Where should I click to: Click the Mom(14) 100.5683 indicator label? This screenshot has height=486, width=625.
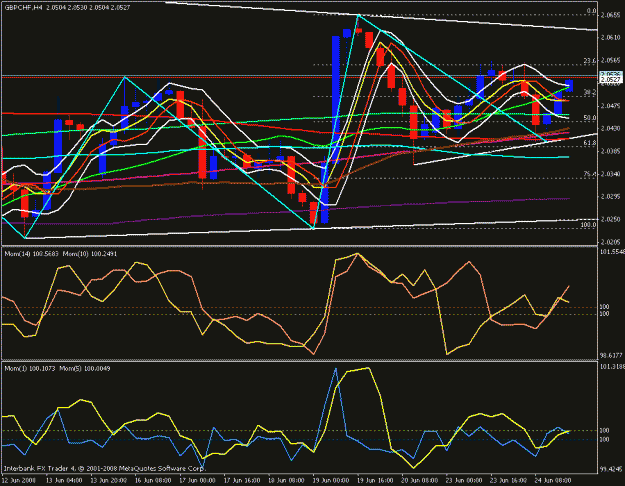tap(31, 254)
